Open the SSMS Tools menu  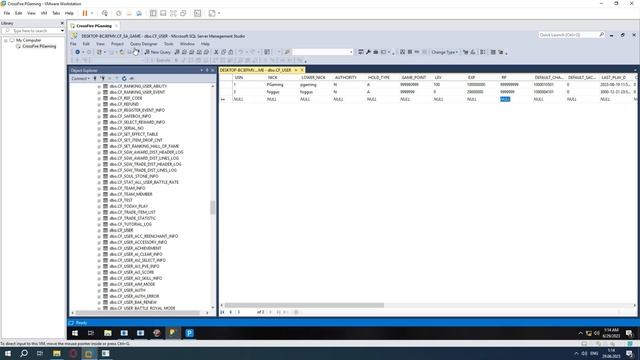click(169, 44)
